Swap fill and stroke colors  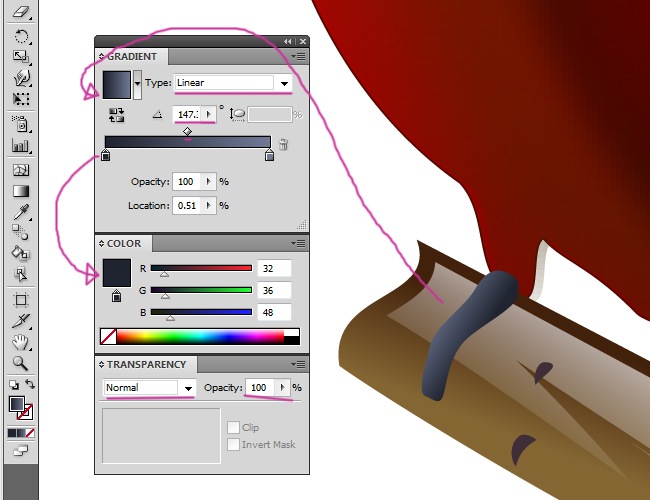click(29, 384)
